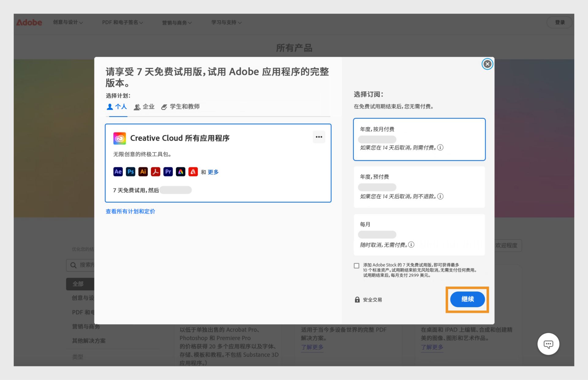Expand the PDF 和电子签名 menu
This screenshot has width=588, height=380.
(123, 22)
